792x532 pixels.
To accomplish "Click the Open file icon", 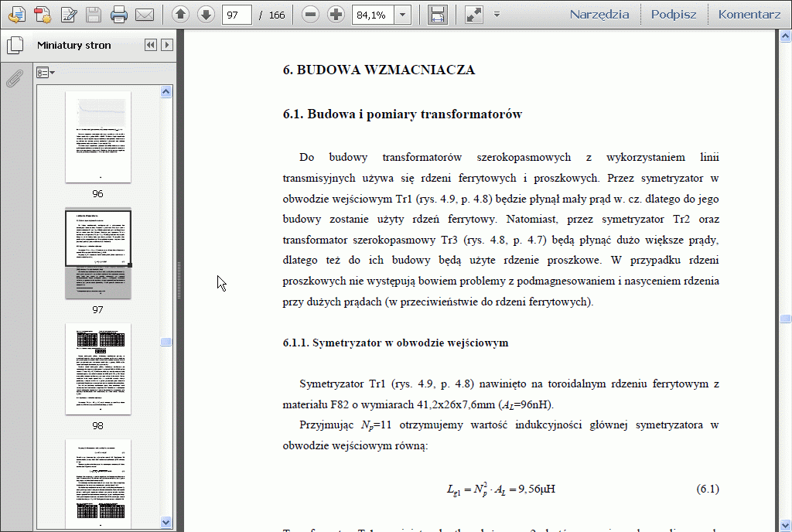I will click(x=16, y=14).
